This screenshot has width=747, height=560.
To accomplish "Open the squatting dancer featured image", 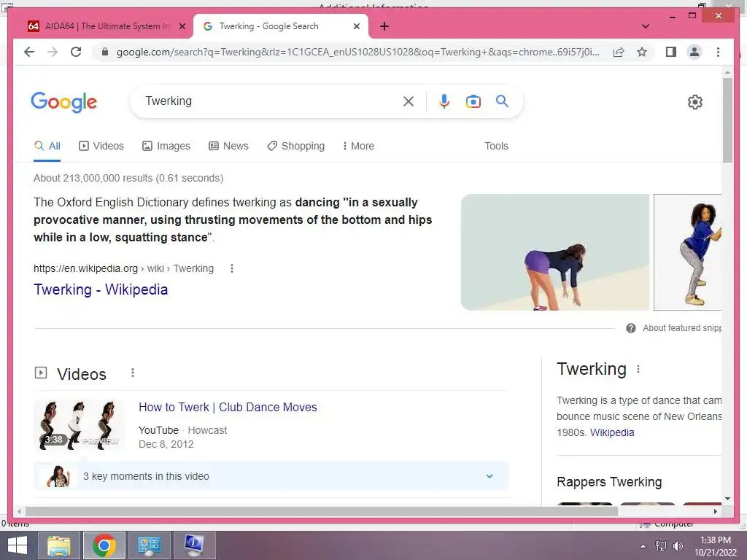I will [687, 252].
